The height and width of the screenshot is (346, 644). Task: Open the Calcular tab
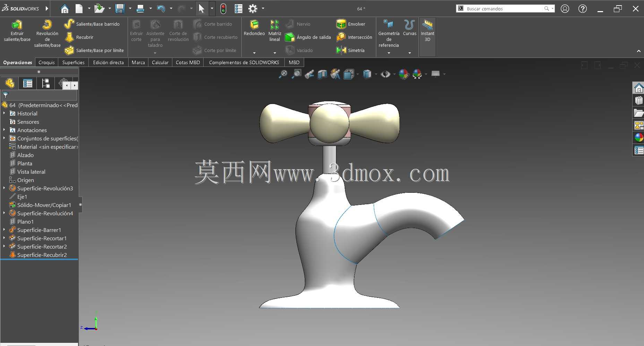[x=160, y=62]
